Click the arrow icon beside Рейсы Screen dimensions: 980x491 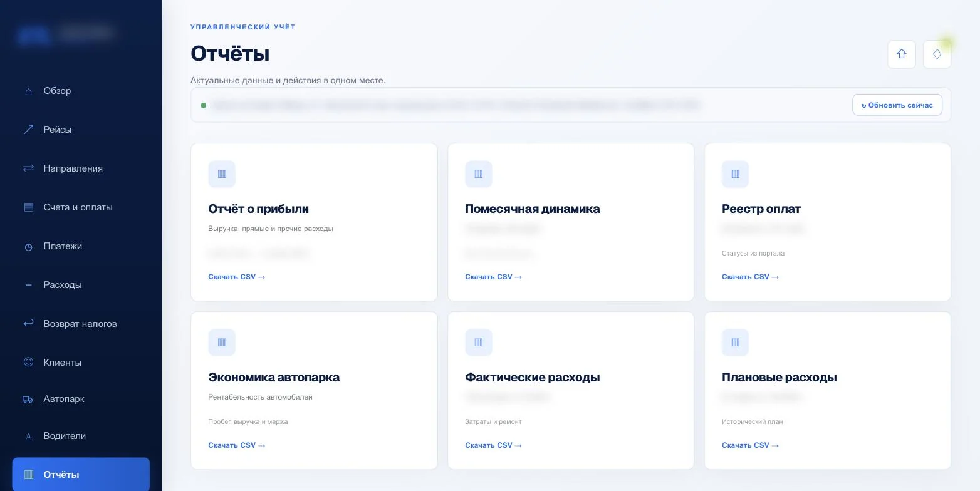28,130
